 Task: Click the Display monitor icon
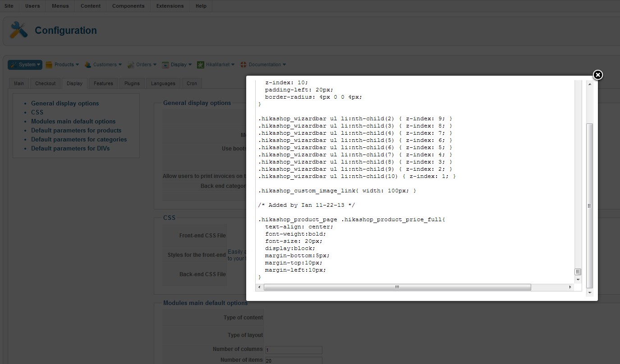[165, 65]
